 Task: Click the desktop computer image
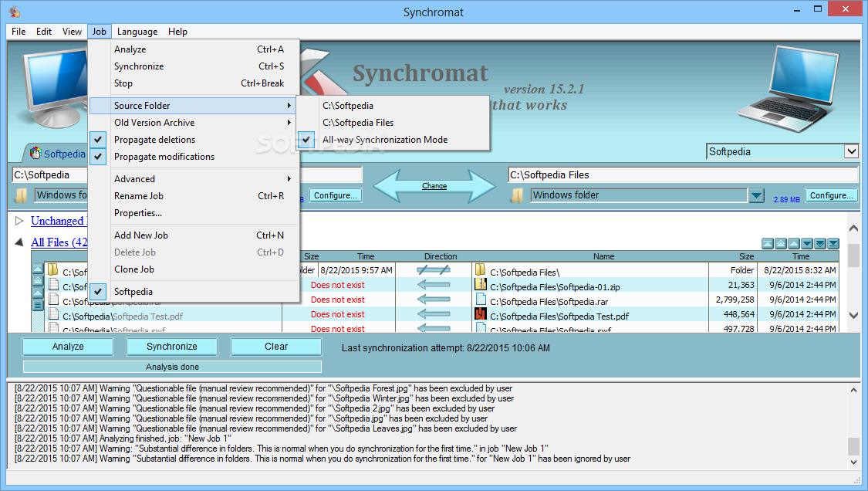click(54, 87)
